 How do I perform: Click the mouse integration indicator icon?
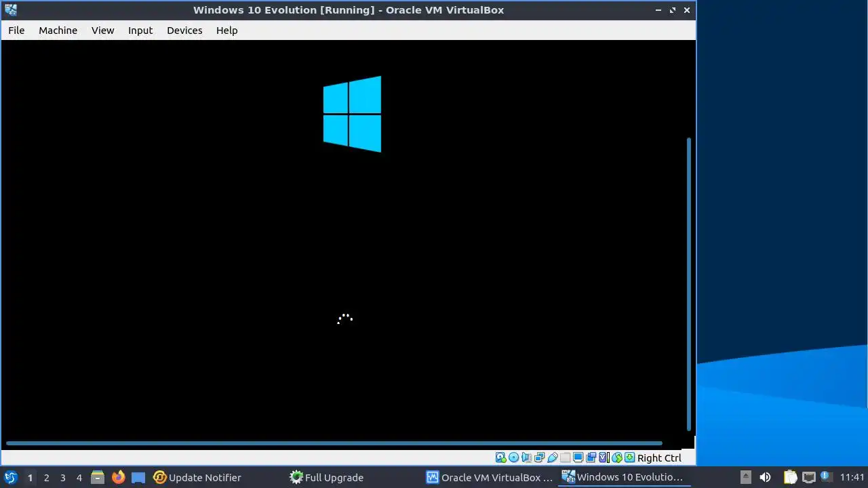click(x=617, y=457)
